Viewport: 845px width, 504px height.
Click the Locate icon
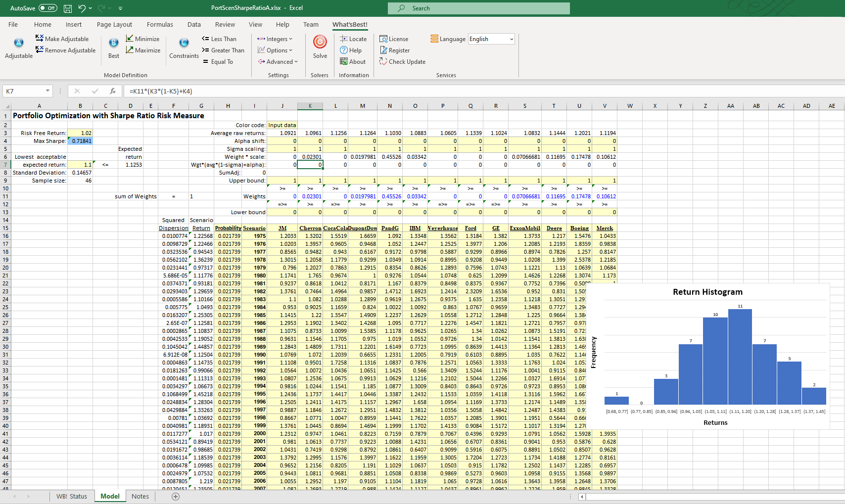pyautogui.click(x=344, y=39)
